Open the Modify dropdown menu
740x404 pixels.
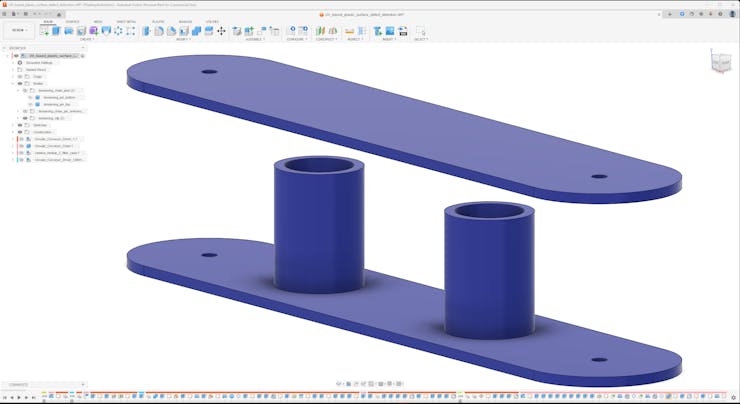tap(184, 39)
